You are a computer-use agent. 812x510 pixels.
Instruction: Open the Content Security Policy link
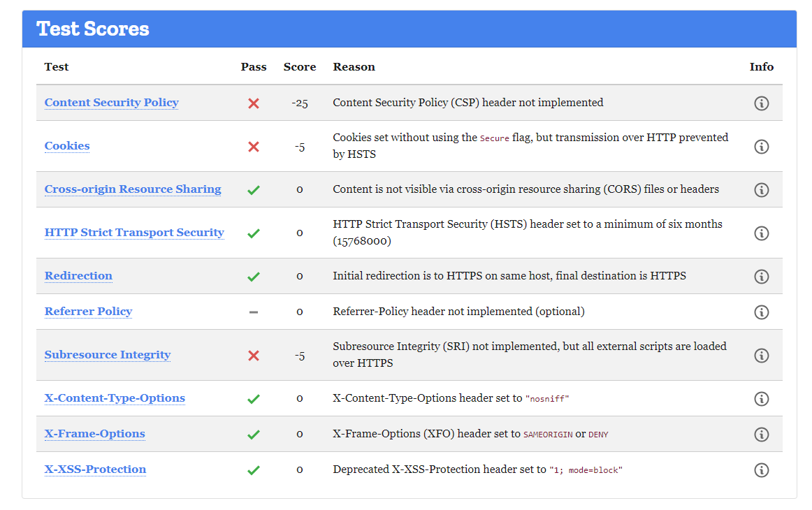point(111,103)
